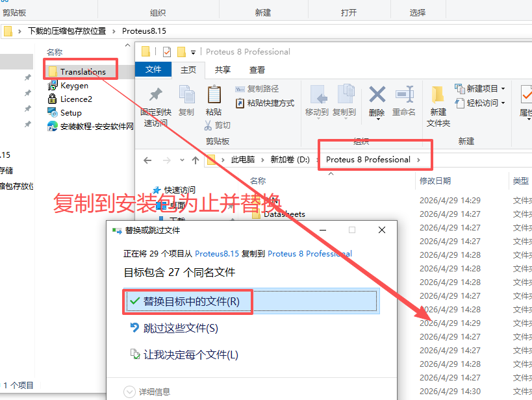Viewport: 532px width, 400px height.
Task: Click folder icon in back window address bar
Action: pos(8,31)
